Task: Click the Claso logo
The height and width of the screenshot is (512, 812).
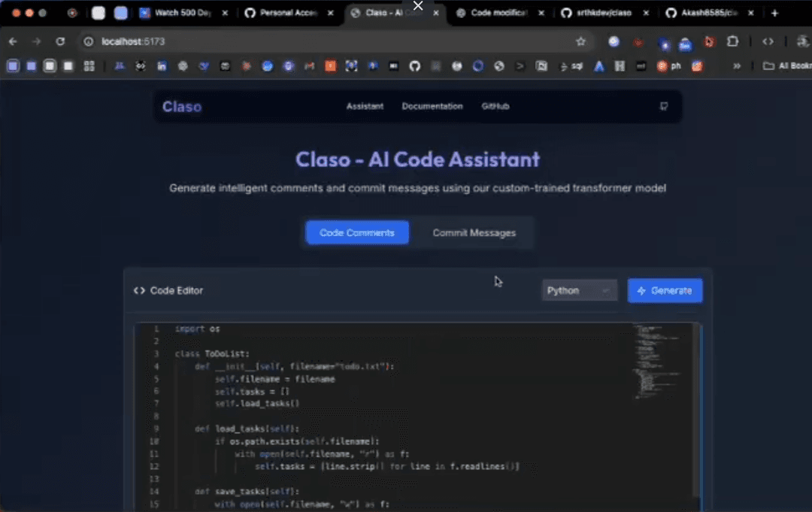Action: click(x=182, y=107)
